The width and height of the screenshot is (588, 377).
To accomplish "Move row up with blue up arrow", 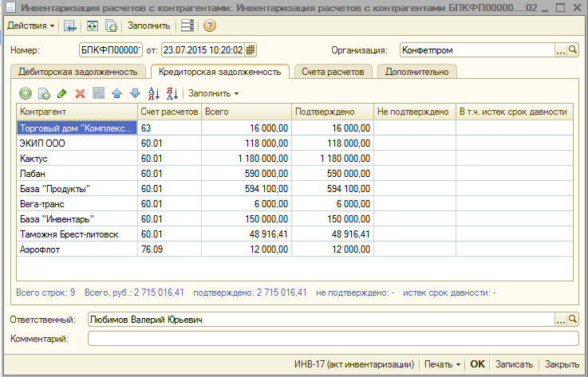I will (x=117, y=93).
